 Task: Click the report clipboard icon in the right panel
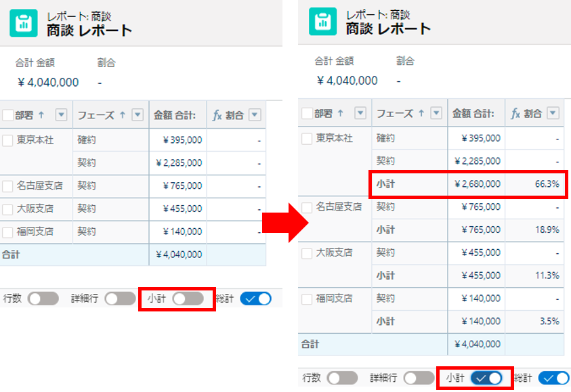coord(322,20)
